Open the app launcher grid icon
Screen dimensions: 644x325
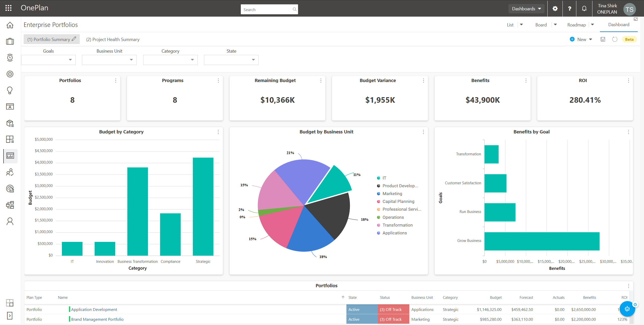[8, 8]
